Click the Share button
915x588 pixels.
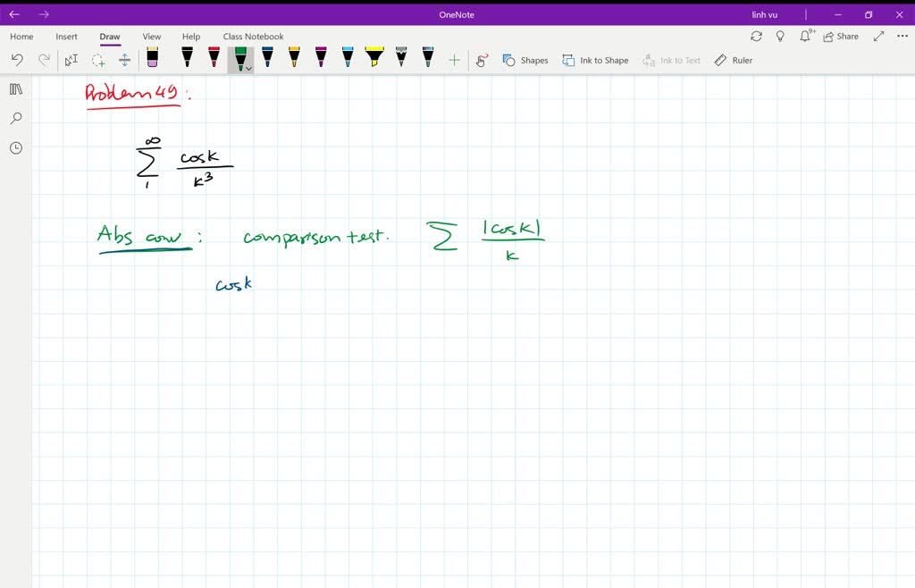pyautogui.click(x=840, y=36)
